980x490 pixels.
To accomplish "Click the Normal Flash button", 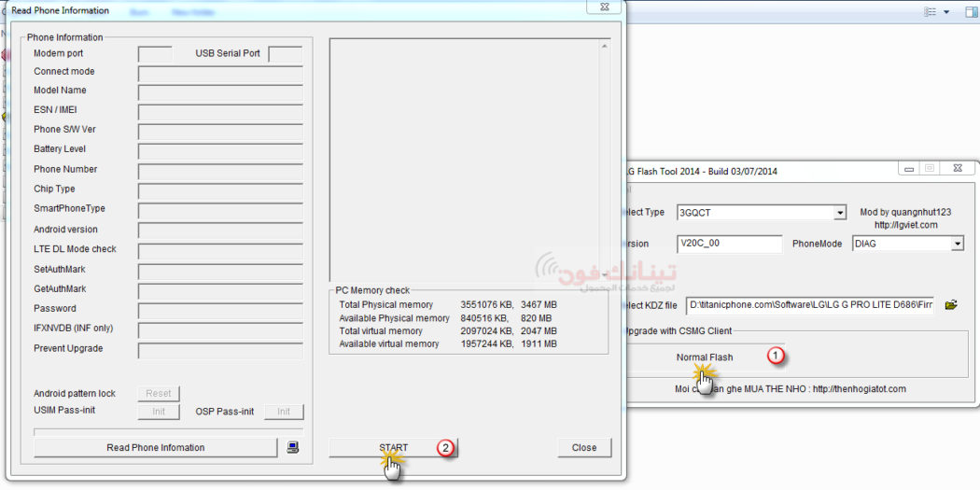I will pyautogui.click(x=705, y=357).
